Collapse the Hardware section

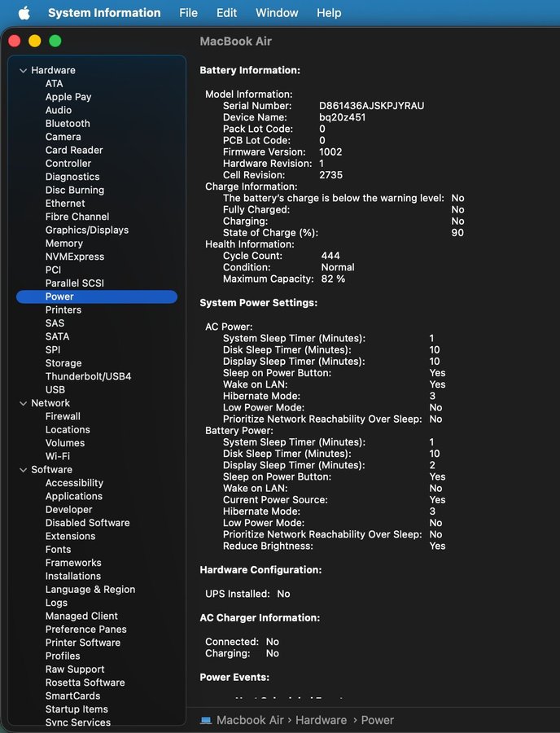(23, 71)
